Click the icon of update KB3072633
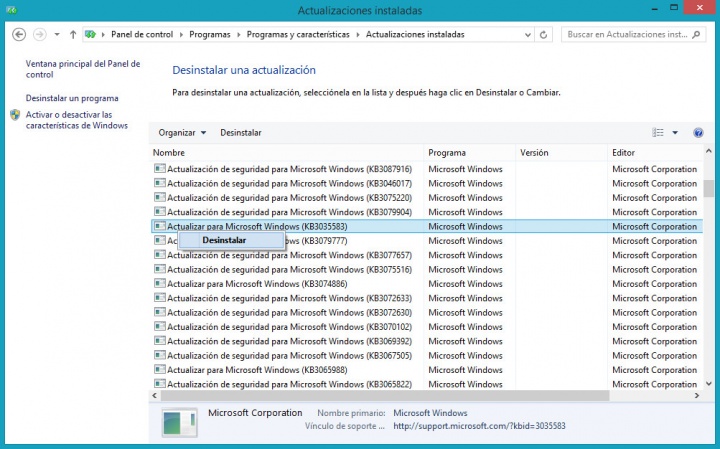 point(160,298)
